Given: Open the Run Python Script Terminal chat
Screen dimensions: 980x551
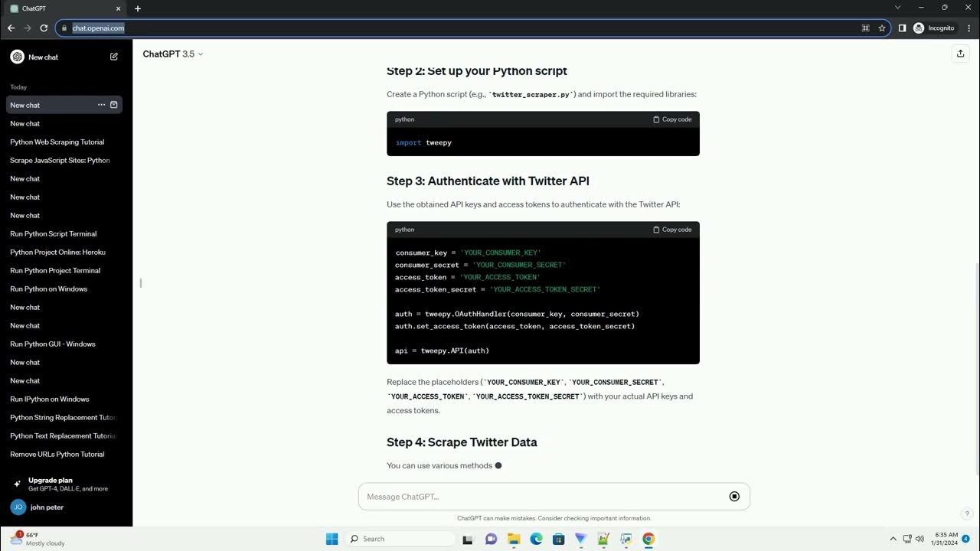Looking at the screenshot, I should 64,233.
